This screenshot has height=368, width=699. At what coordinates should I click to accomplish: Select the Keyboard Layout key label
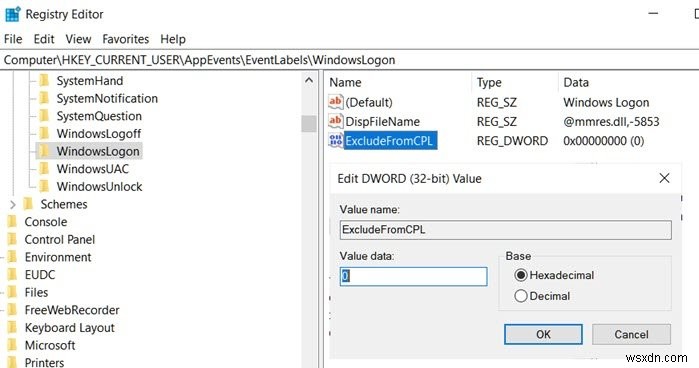(70, 328)
